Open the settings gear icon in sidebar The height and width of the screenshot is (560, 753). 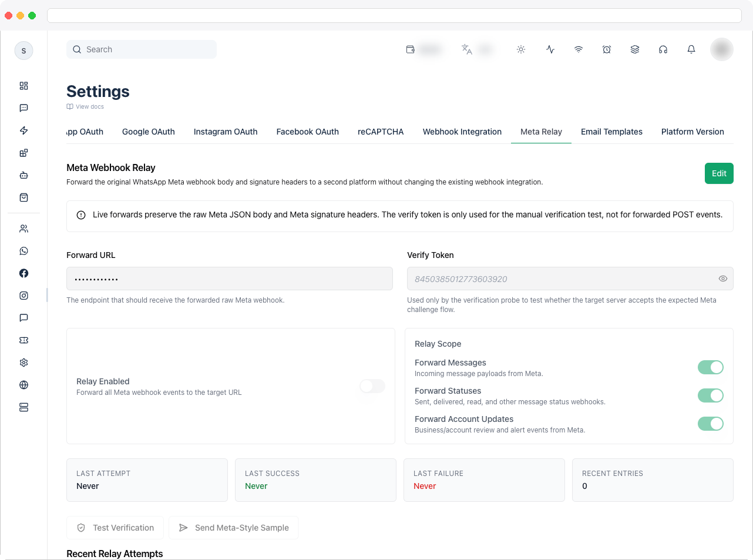tap(23, 363)
